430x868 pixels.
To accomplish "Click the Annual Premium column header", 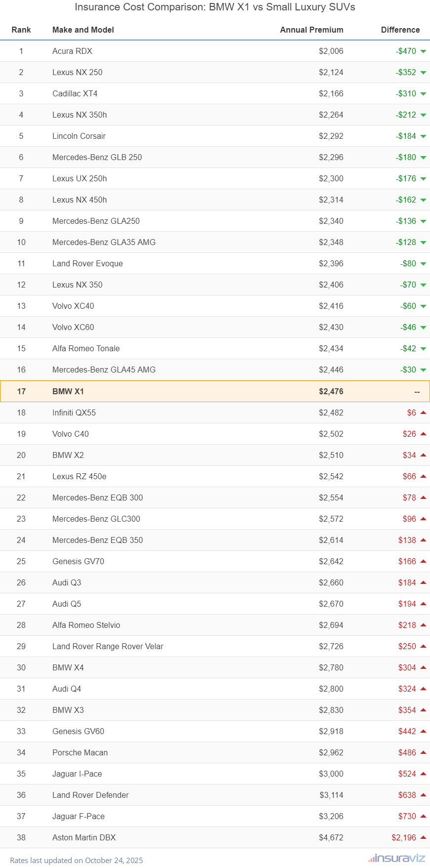I will [311, 30].
